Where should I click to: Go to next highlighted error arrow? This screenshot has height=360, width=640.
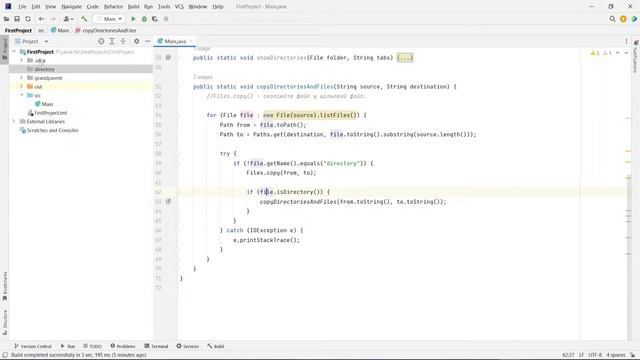coord(626,53)
